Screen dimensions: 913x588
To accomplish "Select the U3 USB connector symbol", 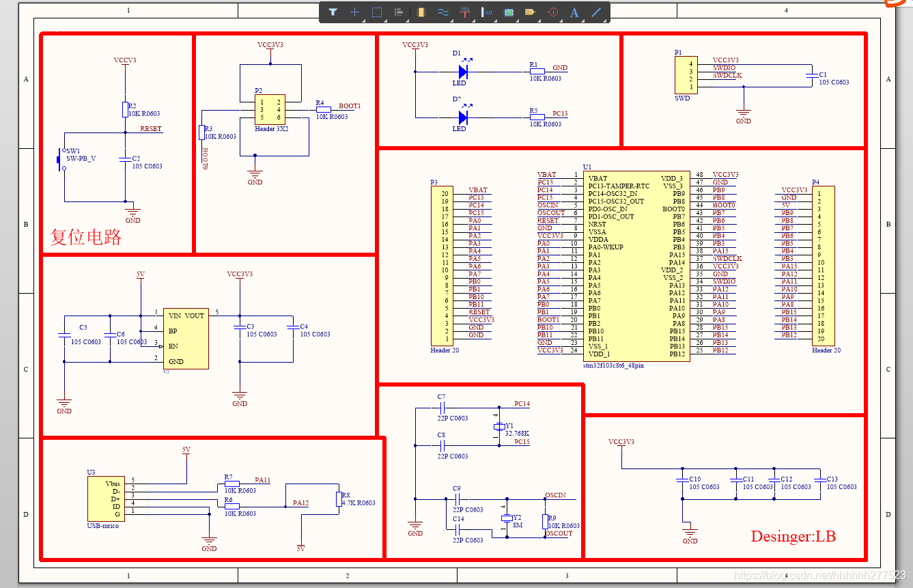I will click(106, 499).
